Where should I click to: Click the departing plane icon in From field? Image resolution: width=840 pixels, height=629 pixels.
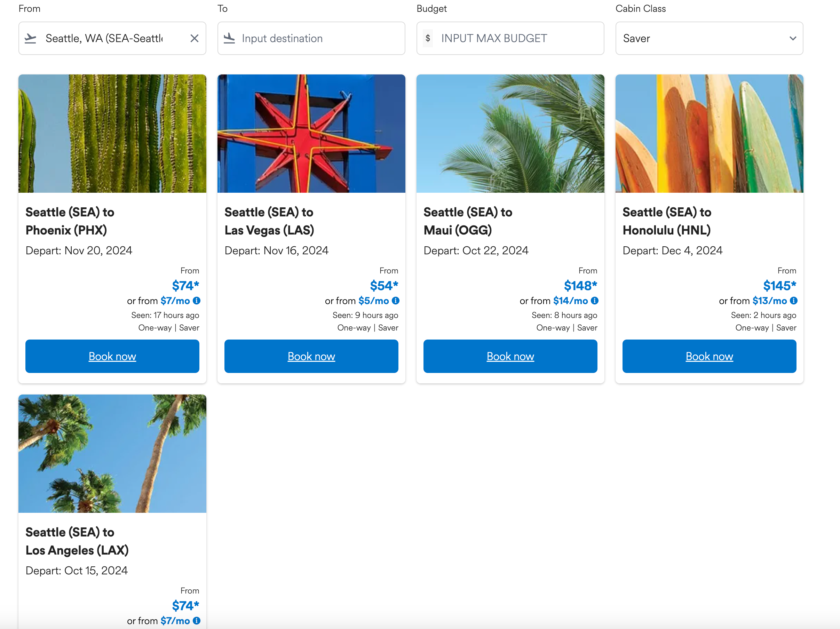coord(30,38)
